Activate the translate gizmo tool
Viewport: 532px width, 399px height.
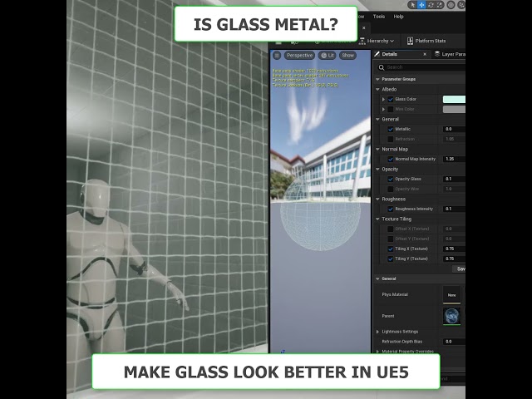[x=421, y=5]
